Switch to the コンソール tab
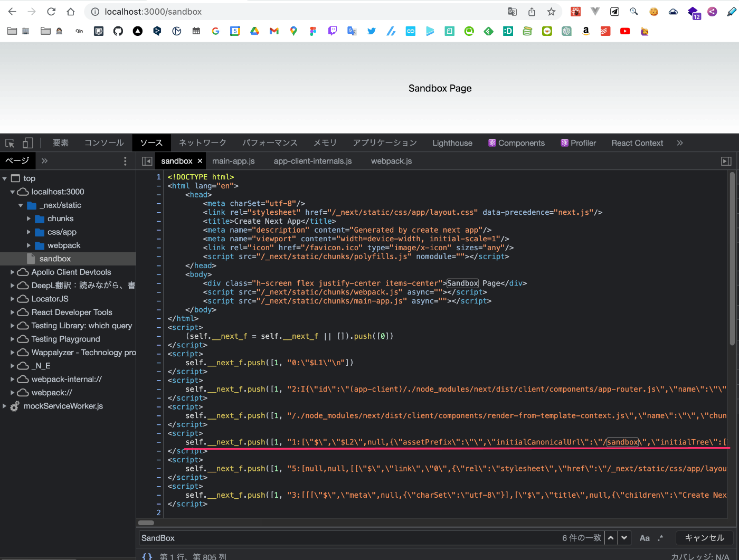The width and height of the screenshot is (739, 560). [x=104, y=143]
